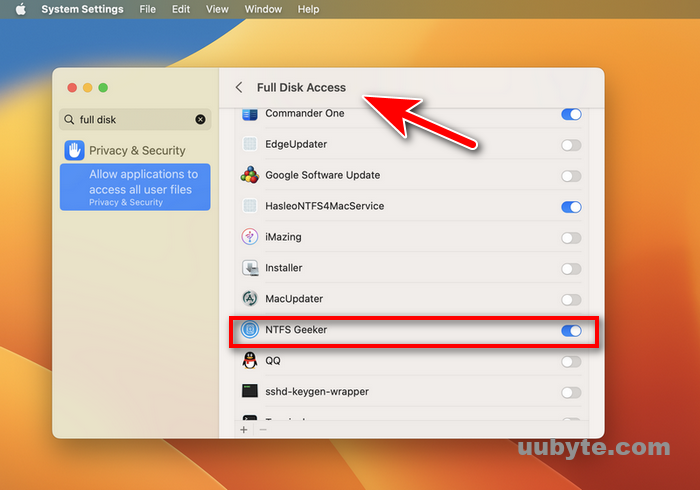Open the Edit menu
This screenshot has width=700, height=490.
pyautogui.click(x=181, y=9)
